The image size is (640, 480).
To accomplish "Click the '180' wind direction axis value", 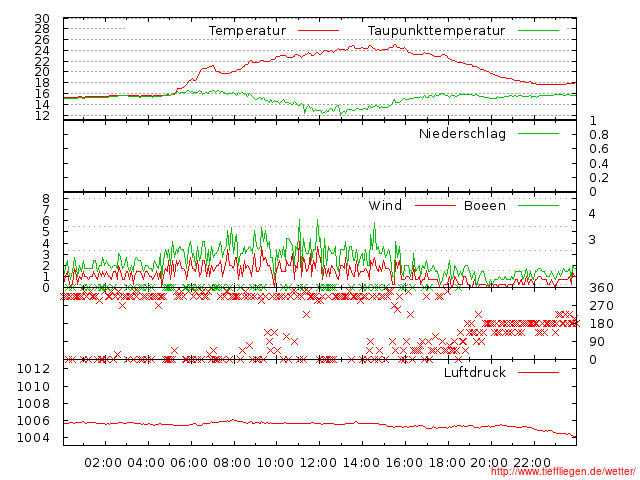I will [x=601, y=324].
